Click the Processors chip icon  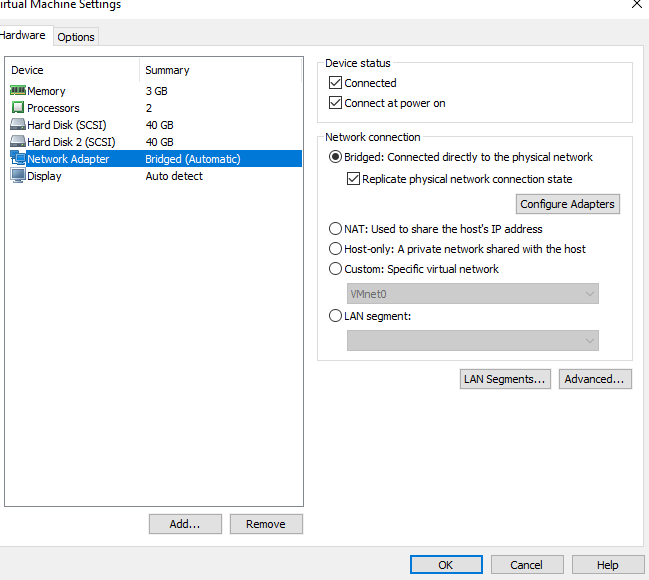(x=18, y=108)
